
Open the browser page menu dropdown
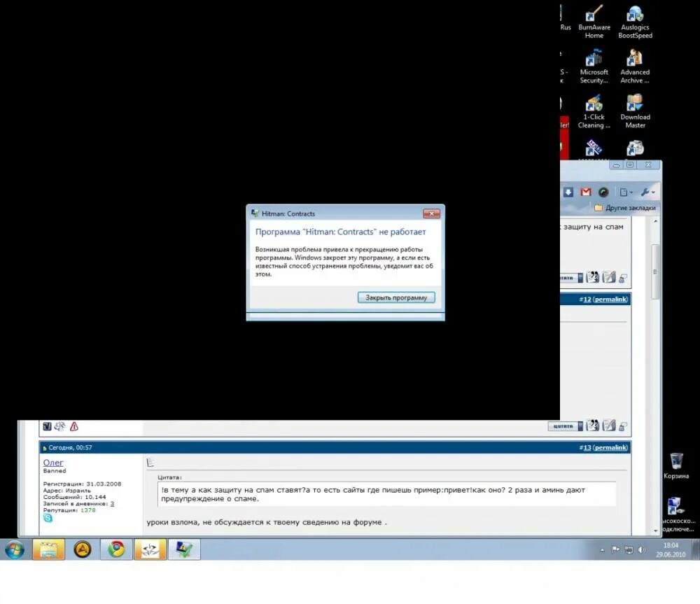(626, 192)
